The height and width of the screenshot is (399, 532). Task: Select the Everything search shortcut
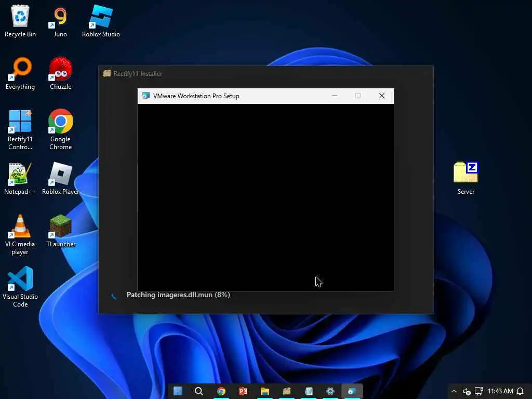click(x=20, y=74)
